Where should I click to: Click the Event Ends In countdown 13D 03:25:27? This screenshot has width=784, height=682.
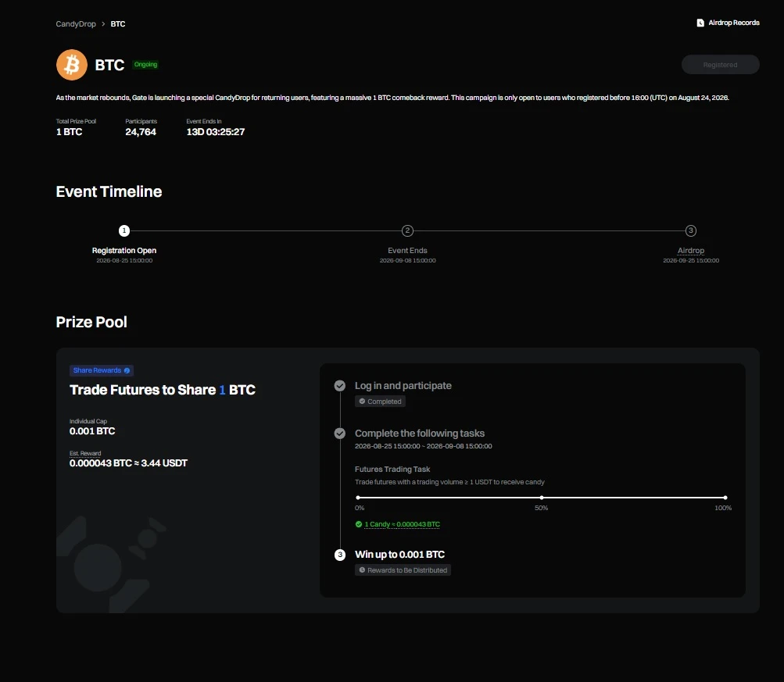216,132
